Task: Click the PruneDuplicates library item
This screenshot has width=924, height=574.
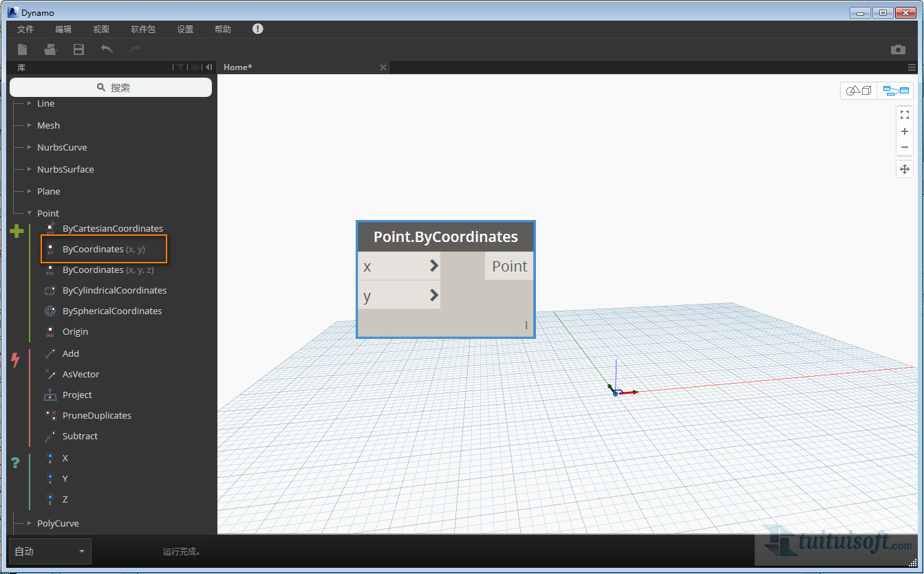Action: pos(96,415)
